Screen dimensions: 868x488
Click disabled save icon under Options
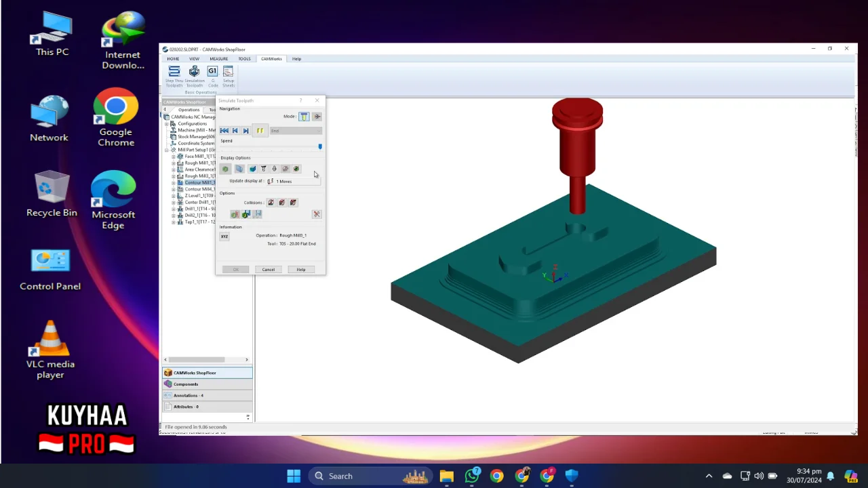[258, 214]
